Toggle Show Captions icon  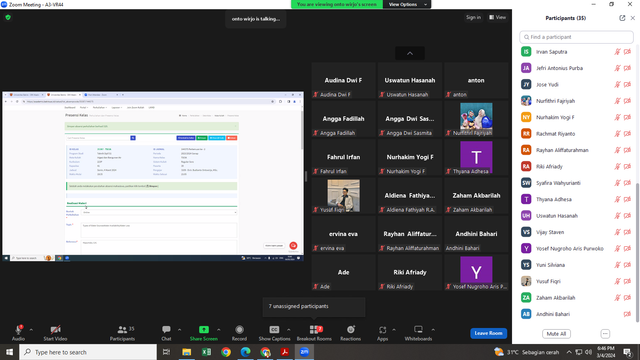point(274,330)
